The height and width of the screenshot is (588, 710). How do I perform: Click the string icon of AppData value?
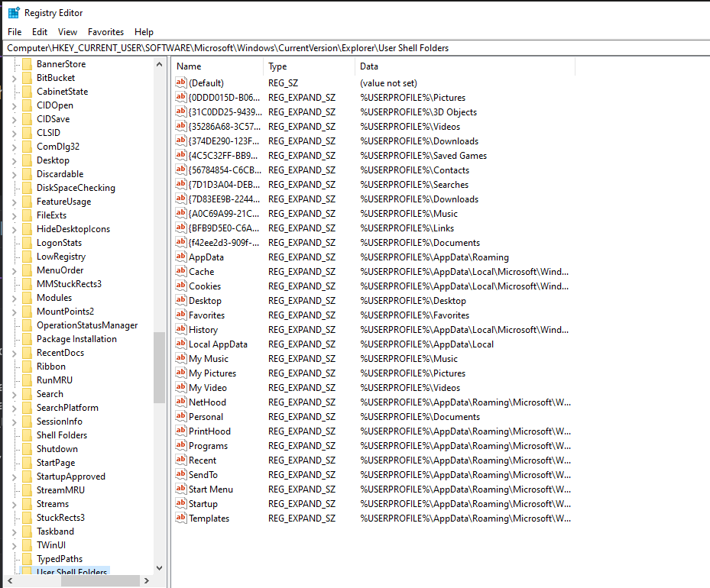pyautogui.click(x=181, y=257)
